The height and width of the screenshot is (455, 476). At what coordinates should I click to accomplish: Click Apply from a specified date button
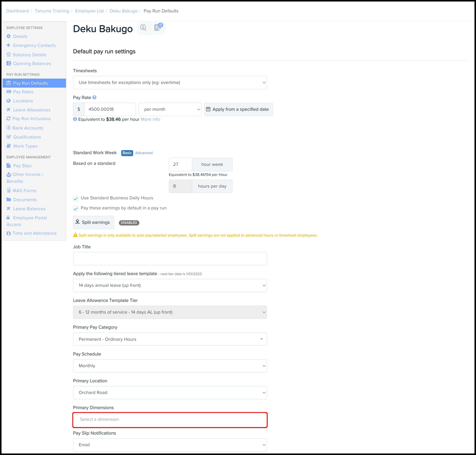pos(238,109)
